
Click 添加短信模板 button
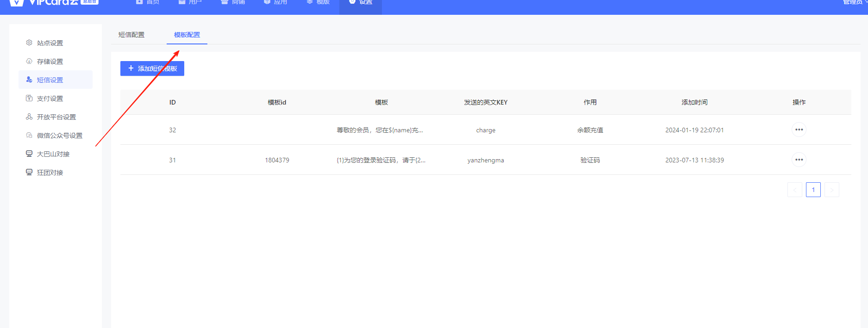click(152, 68)
